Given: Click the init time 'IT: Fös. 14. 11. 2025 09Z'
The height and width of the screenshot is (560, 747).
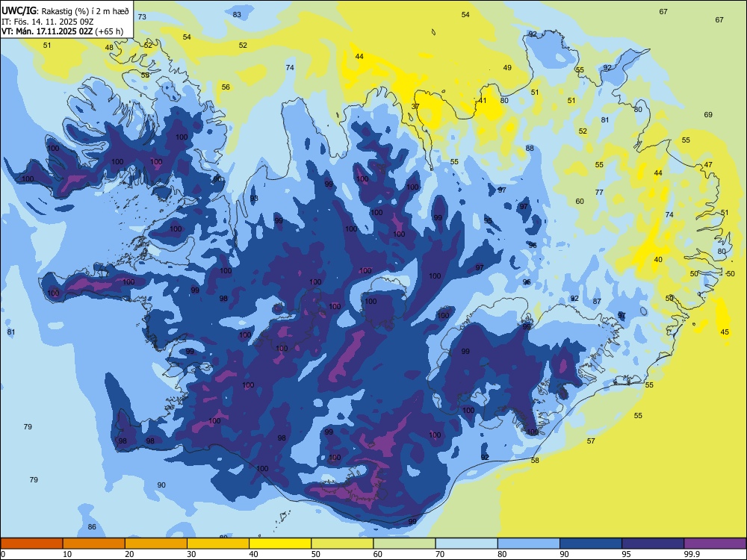Looking at the screenshot, I should click(x=47, y=22).
